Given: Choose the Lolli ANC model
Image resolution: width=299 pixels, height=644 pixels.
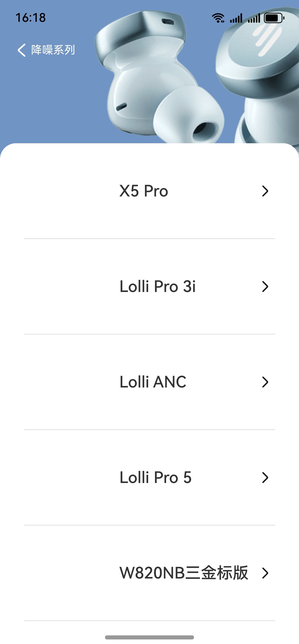Looking at the screenshot, I should click(153, 382).
